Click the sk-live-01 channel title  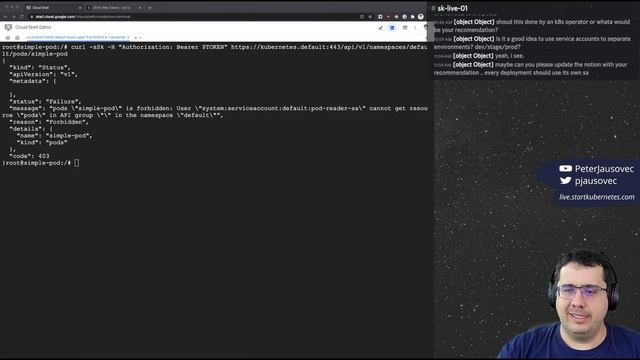[x=452, y=8]
